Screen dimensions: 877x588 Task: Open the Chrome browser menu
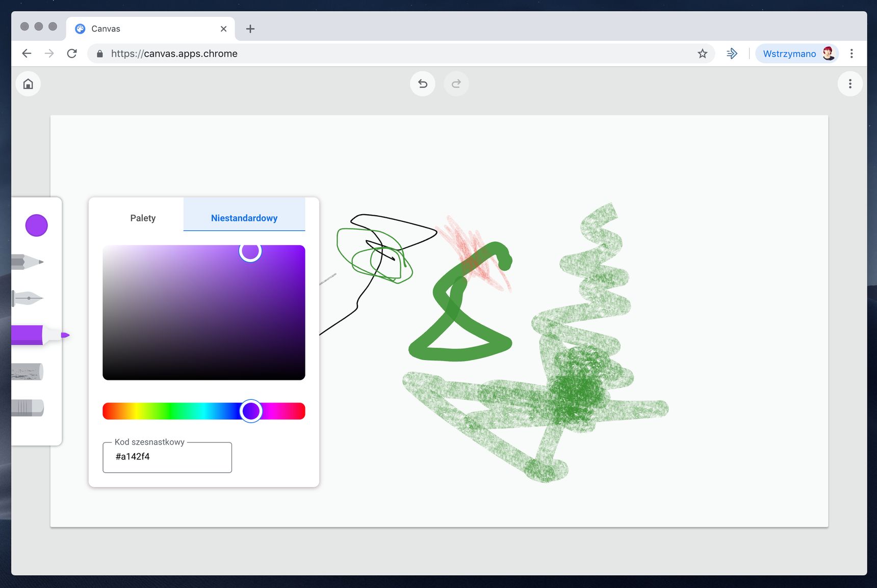click(x=852, y=54)
